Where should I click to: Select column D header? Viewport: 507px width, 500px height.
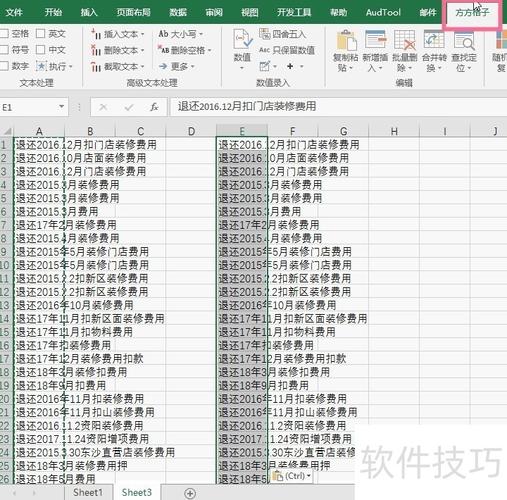pyautogui.click(x=191, y=131)
